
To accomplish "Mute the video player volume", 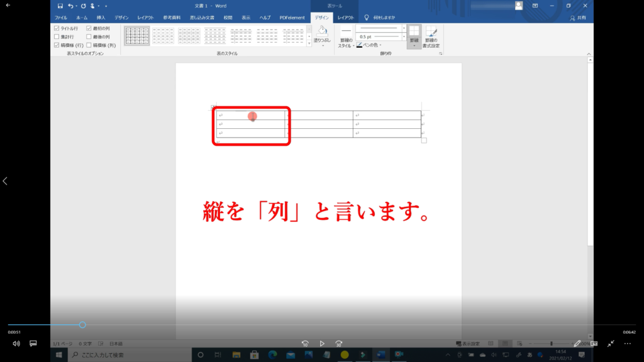I will tap(16, 344).
